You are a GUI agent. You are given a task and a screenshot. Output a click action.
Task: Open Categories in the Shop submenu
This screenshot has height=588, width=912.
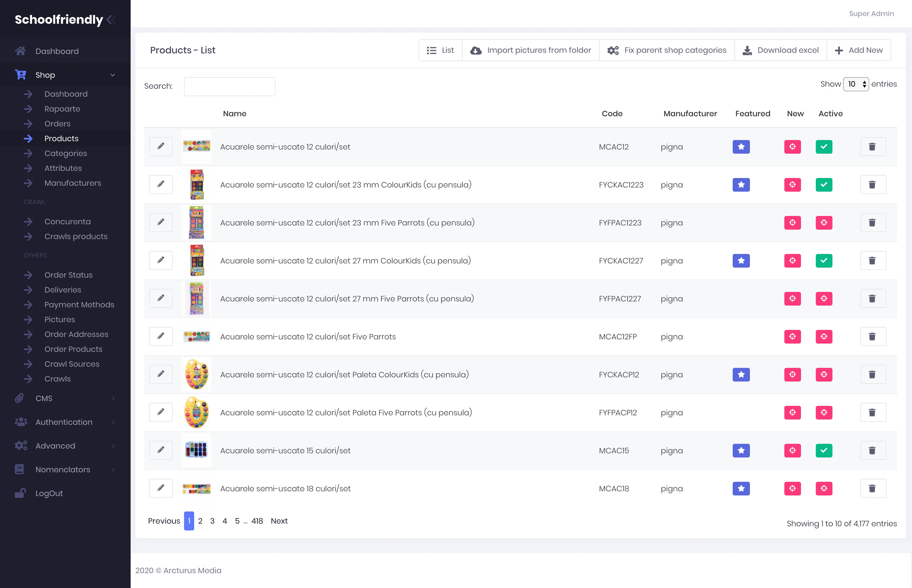pyautogui.click(x=66, y=153)
